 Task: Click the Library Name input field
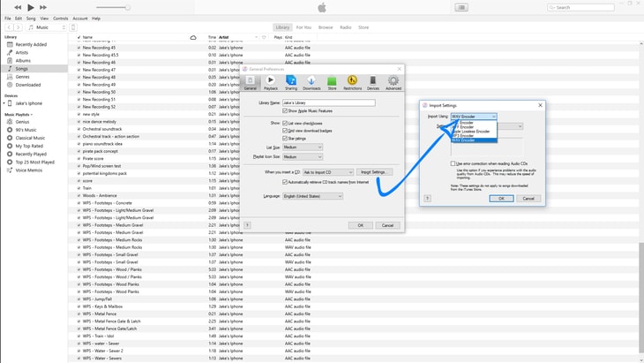(328, 102)
